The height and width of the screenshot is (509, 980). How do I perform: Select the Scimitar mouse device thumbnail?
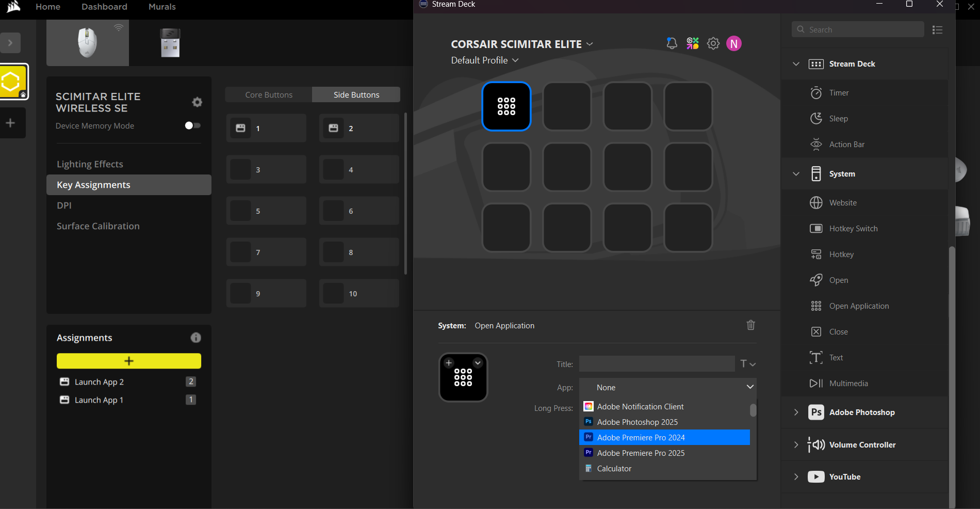point(88,43)
